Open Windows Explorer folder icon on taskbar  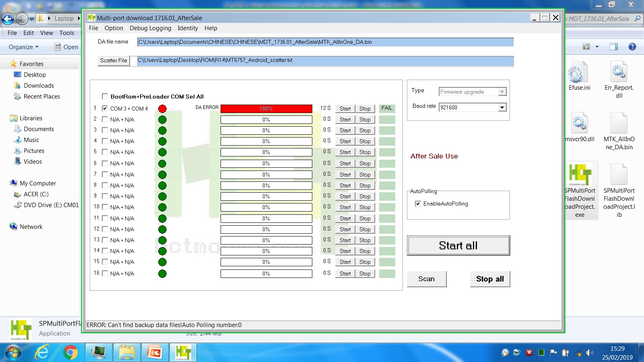[x=126, y=353]
